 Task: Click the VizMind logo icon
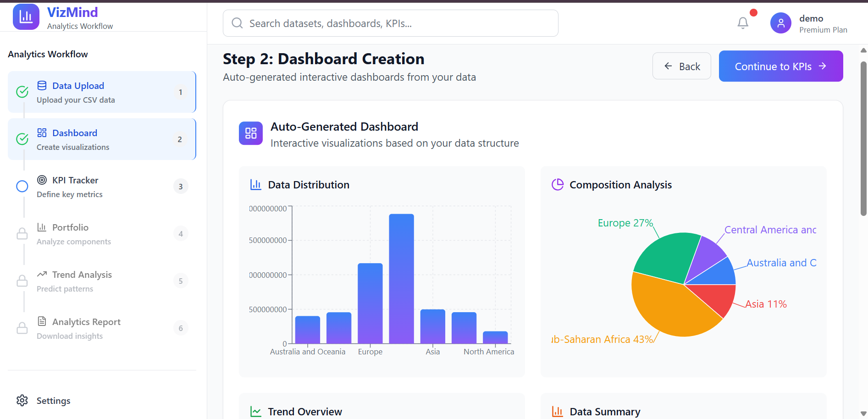click(26, 17)
